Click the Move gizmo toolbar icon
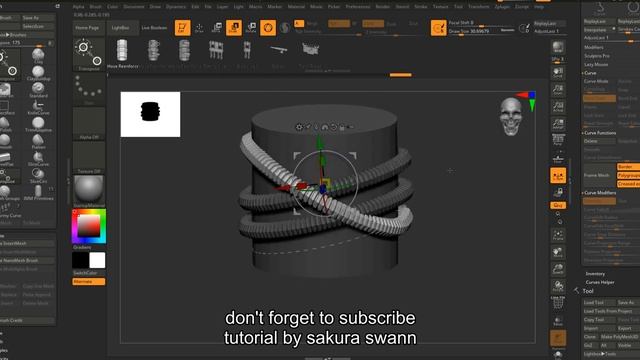 coord(216,28)
